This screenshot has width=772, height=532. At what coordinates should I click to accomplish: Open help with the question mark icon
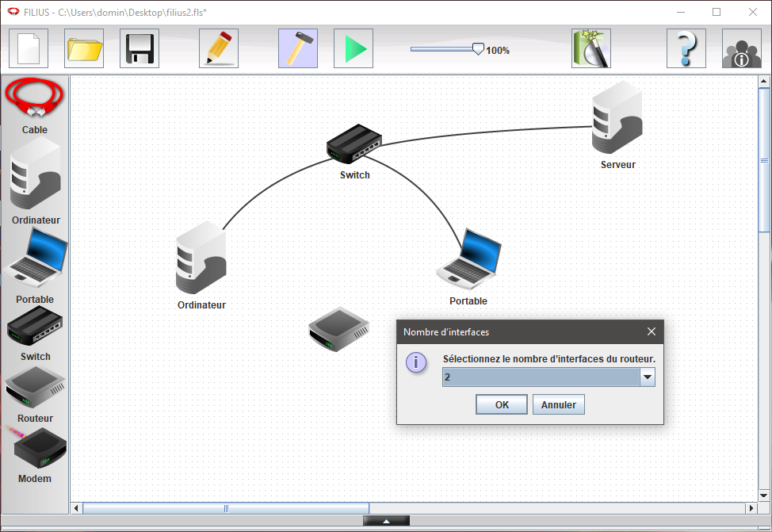point(686,49)
